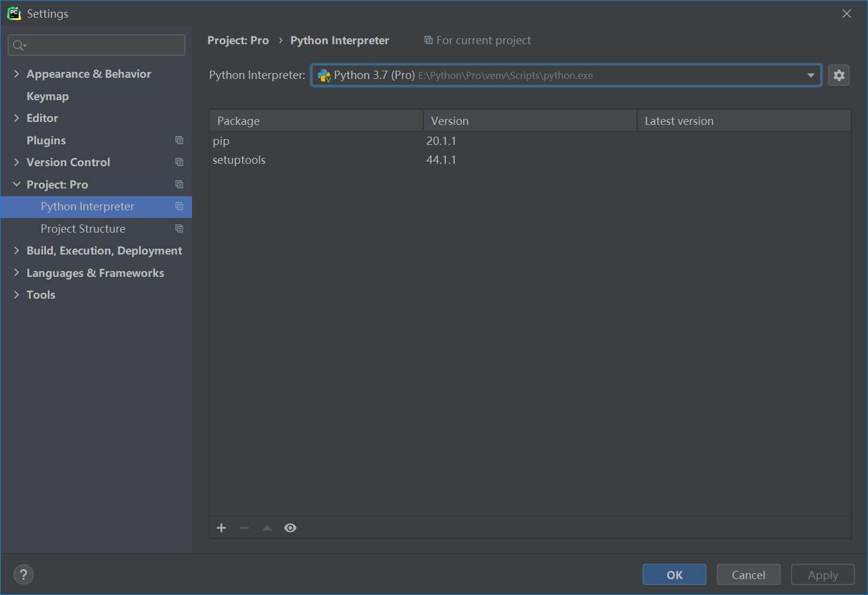Click Languages & Frameworks label
This screenshot has width=868, height=595.
95,273
